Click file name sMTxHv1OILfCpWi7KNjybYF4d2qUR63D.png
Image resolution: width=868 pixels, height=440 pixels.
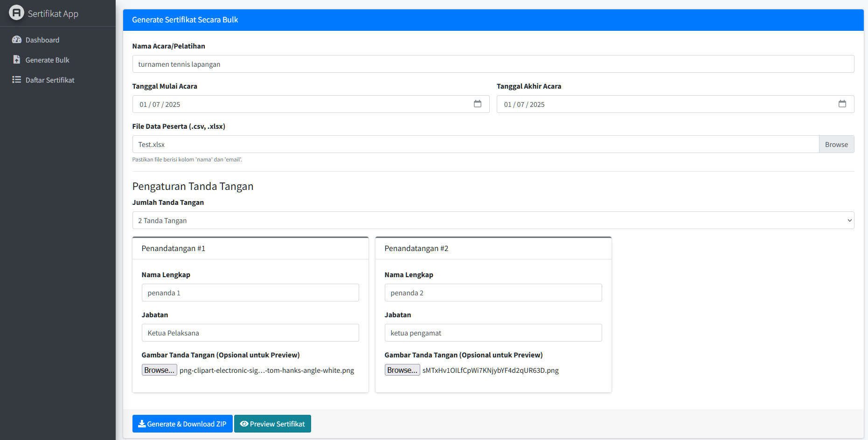491,370
